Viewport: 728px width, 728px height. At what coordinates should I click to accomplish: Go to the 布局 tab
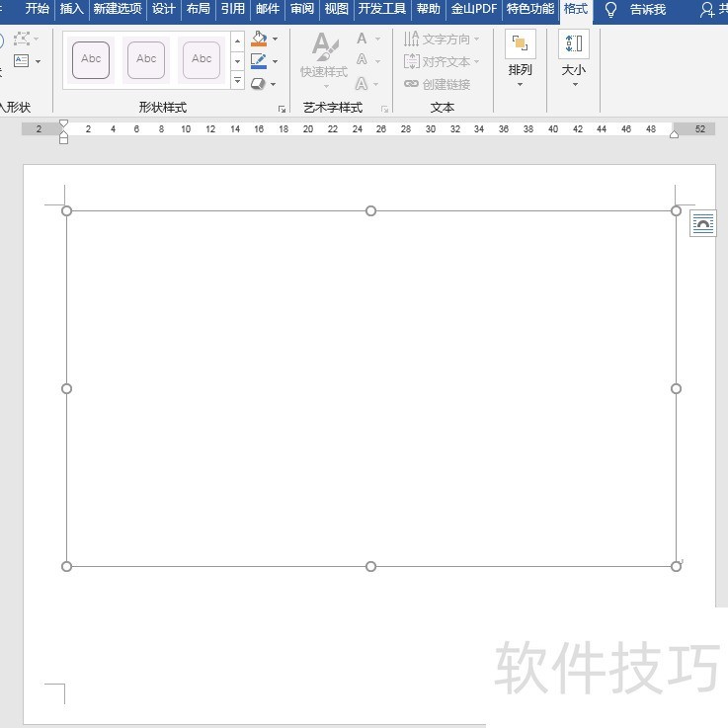198,9
